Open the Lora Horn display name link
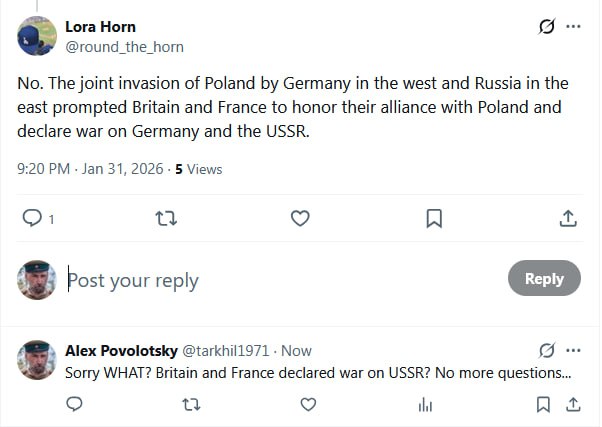Viewport: 602px width, 427px height. click(100, 26)
